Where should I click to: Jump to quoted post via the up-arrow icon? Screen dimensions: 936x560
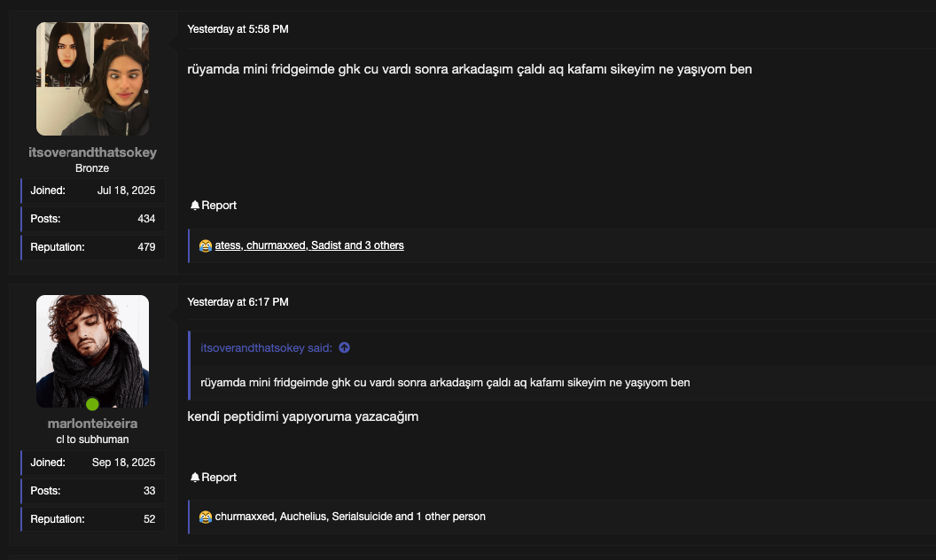[345, 348]
